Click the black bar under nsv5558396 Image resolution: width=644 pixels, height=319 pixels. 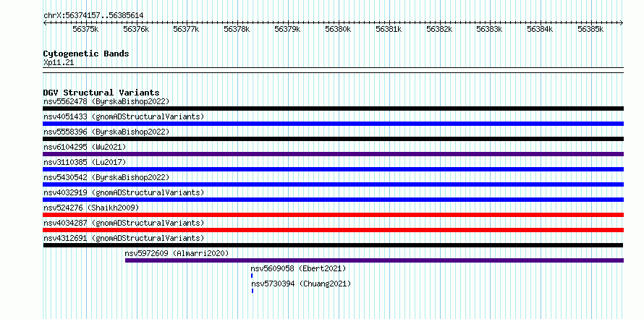coord(334,139)
